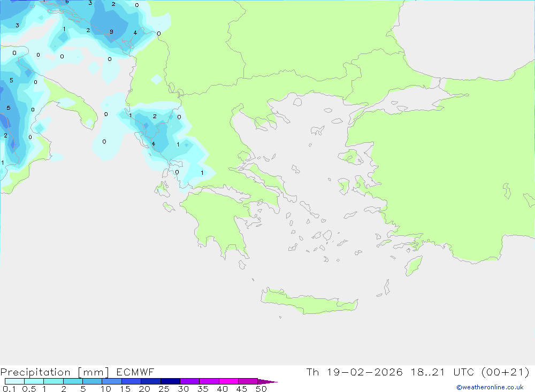Pick the 15–20 mm legend swatch
The width and height of the screenshot is (535, 392).
click(132, 381)
